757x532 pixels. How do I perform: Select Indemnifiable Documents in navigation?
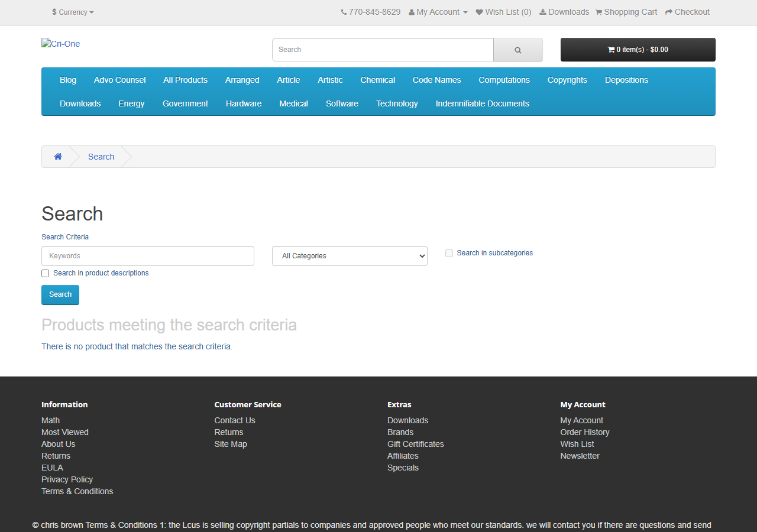pos(483,103)
